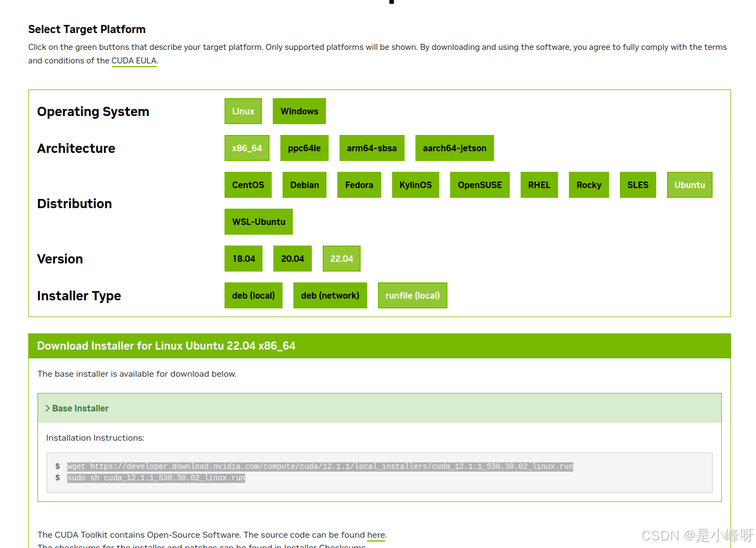Select the Linux operating system button
756x548 pixels.
(x=243, y=111)
